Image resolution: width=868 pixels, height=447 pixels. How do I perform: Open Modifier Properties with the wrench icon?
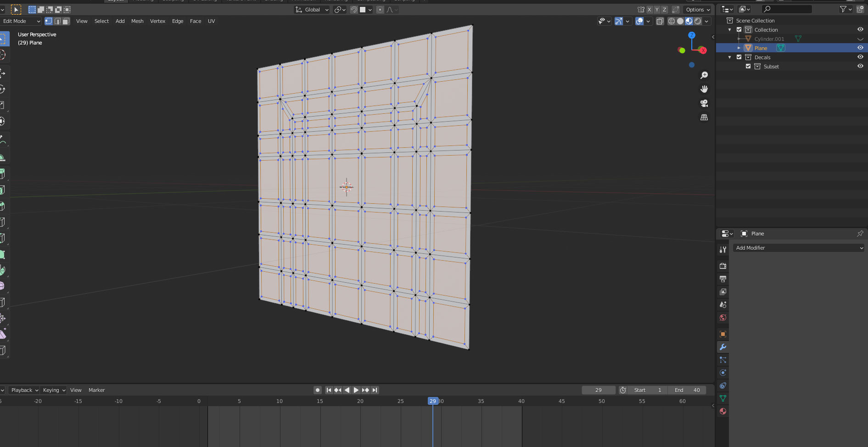(x=723, y=347)
